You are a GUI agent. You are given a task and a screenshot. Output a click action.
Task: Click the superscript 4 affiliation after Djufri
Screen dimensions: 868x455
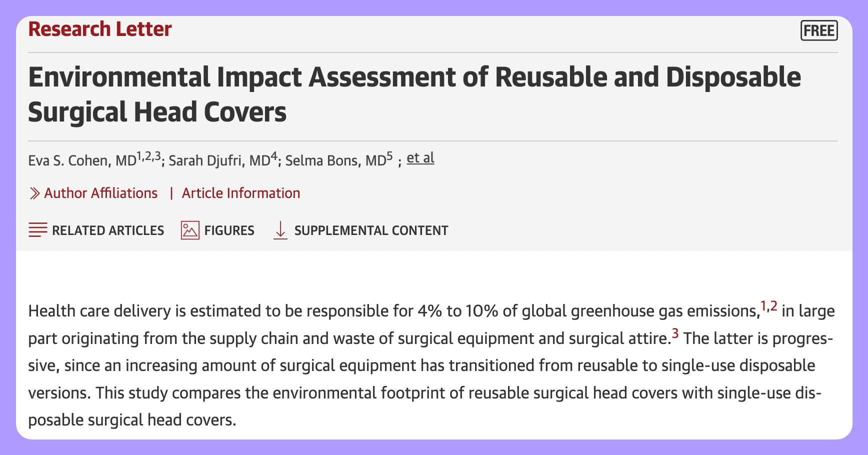click(273, 156)
